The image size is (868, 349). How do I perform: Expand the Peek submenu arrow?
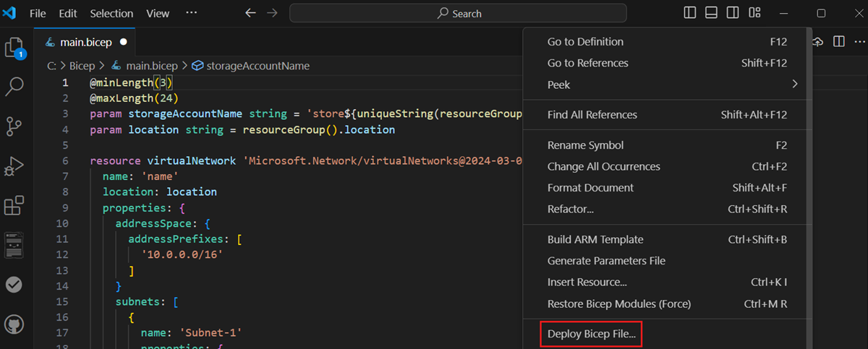coord(794,85)
